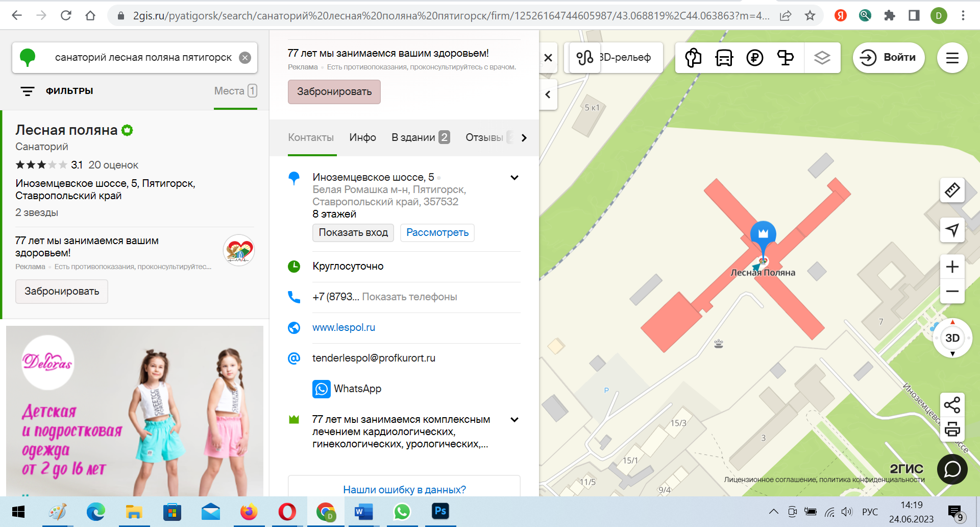980x527 pixels.
Task: Zoom in the map with the plus button
Action: [x=952, y=267]
